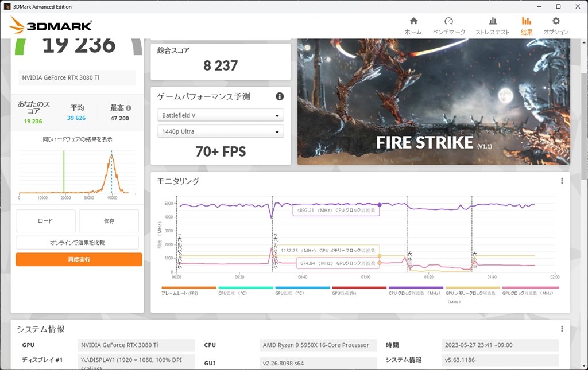Click the Fire Strike preview image

434,102
